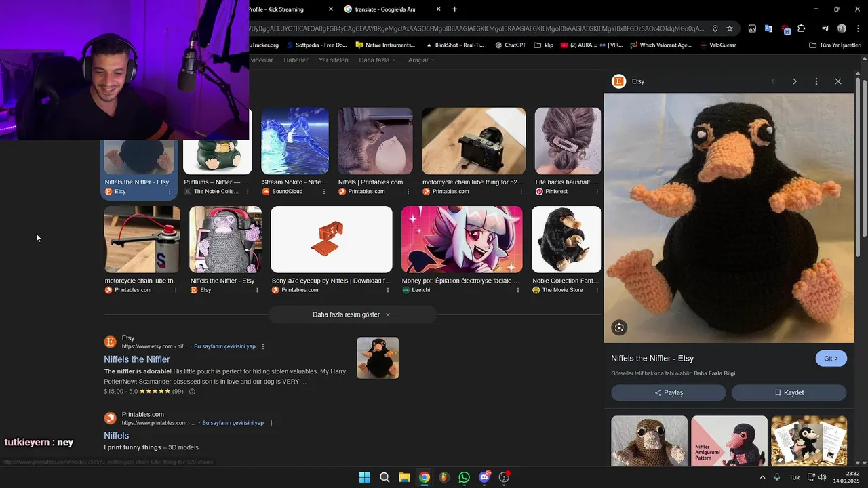
Task: Switch to the Haberler search tab
Action: pyautogui.click(x=296, y=60)
